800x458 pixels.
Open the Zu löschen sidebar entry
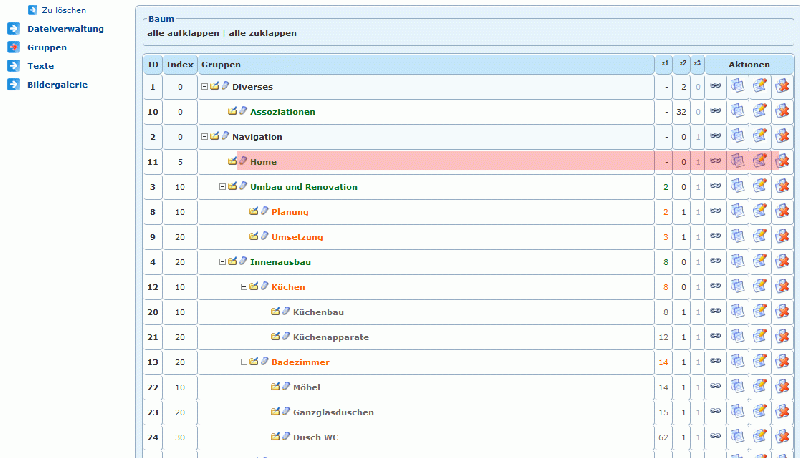coord(63,10)
